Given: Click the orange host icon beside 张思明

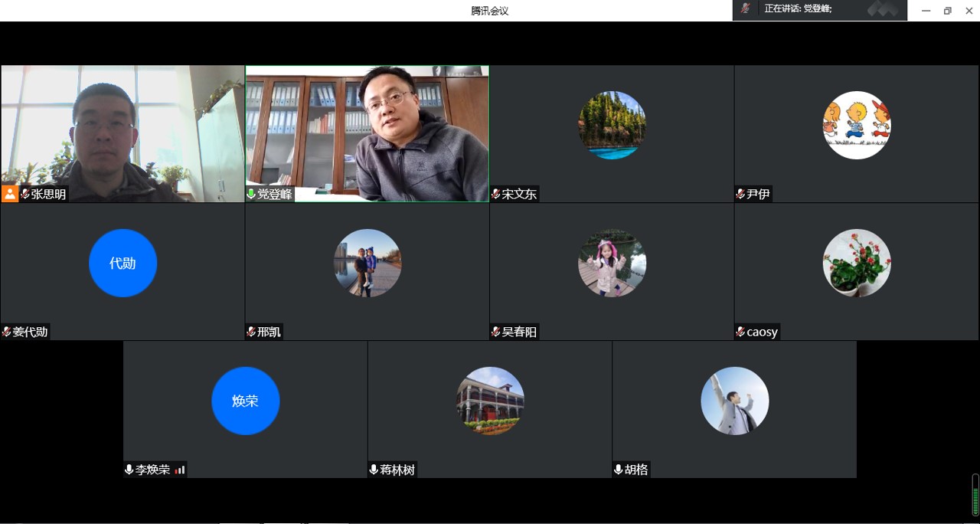Looking at the screenshot, I should (x=10, y=194).
